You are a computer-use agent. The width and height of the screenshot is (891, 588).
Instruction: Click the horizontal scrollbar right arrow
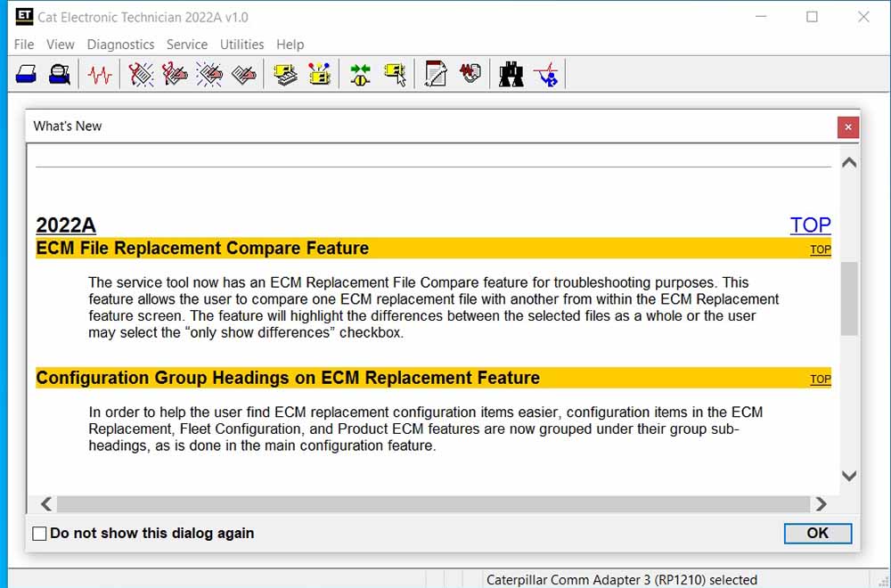tap(822, 504)
